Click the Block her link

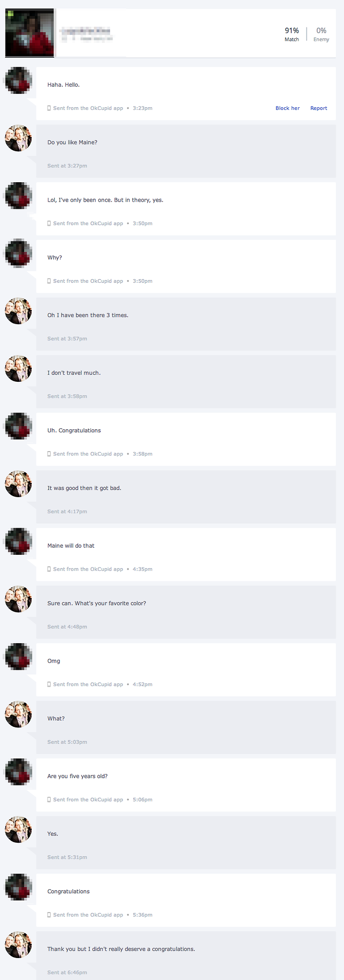pyautogui.click(x=287, y=108)
